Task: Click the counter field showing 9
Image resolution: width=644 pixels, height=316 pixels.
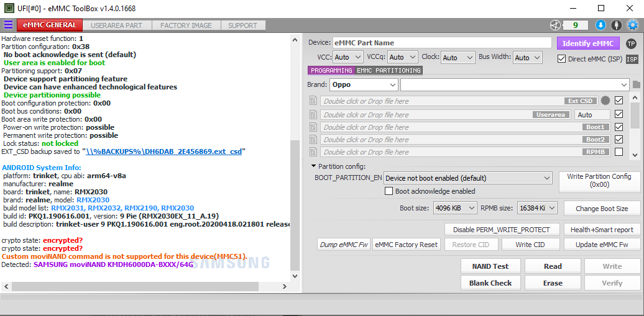Action: [x=576, y=25]
